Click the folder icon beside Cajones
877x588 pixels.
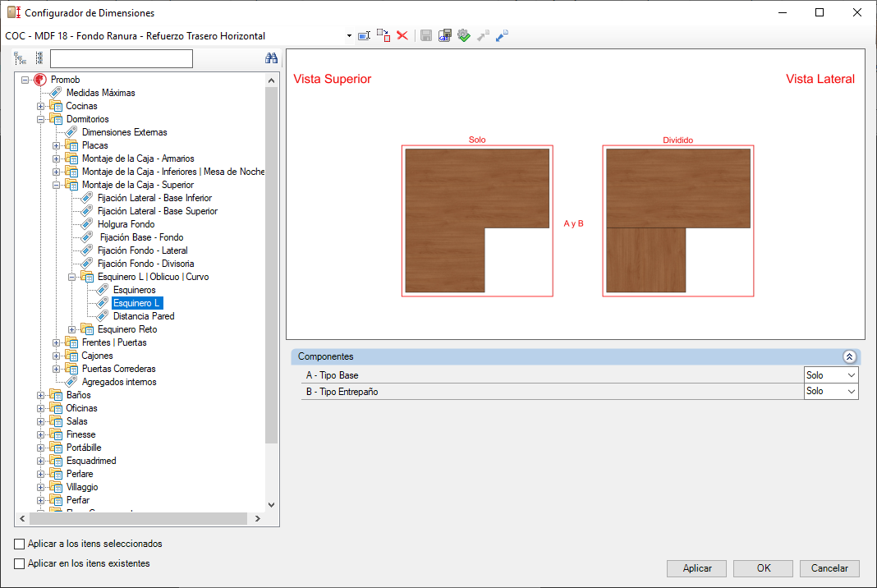pyautogui.click(x=71, y=356)
